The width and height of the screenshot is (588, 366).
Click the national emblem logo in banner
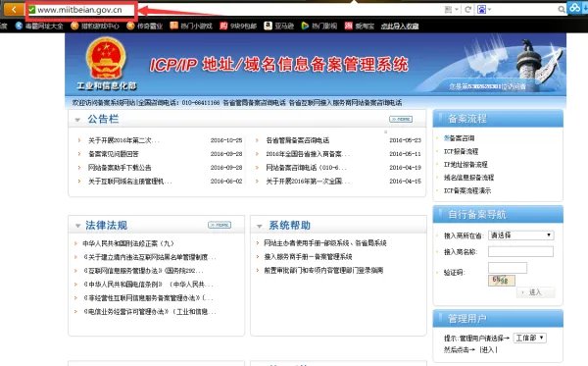coord(106,58)
